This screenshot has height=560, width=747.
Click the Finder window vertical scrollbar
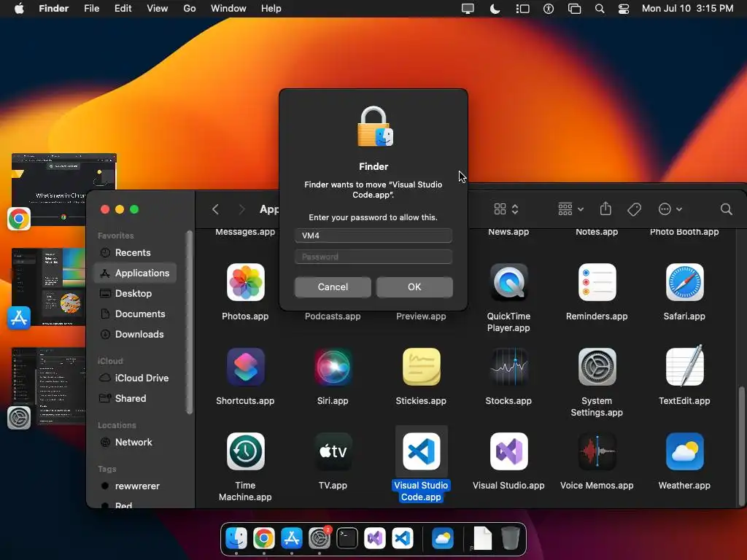741,446
